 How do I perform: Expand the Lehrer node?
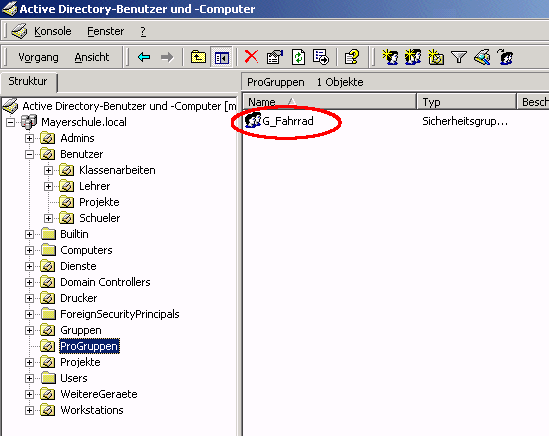tap(48, 186)
